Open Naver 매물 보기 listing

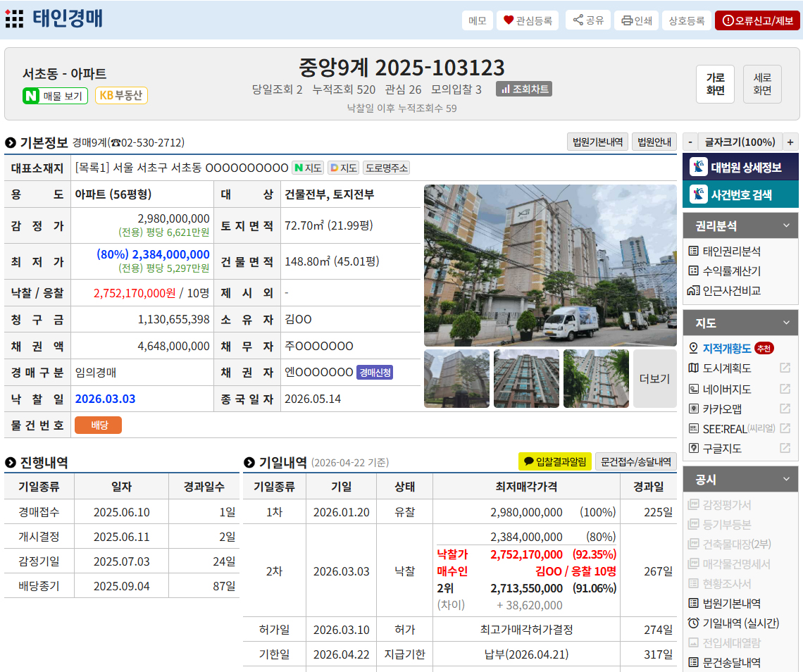tap(56, 96)
